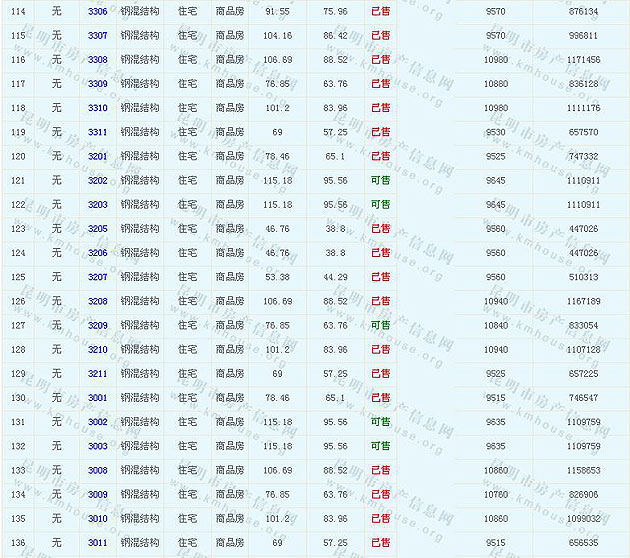This screenshot has height=558, width=630.
Task: Select total price cell 1171456
Action: point(582,60)
